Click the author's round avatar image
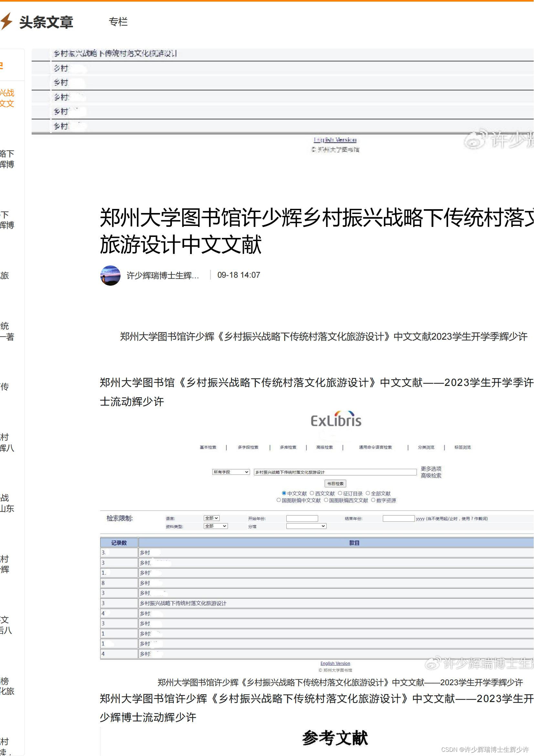 110,276
